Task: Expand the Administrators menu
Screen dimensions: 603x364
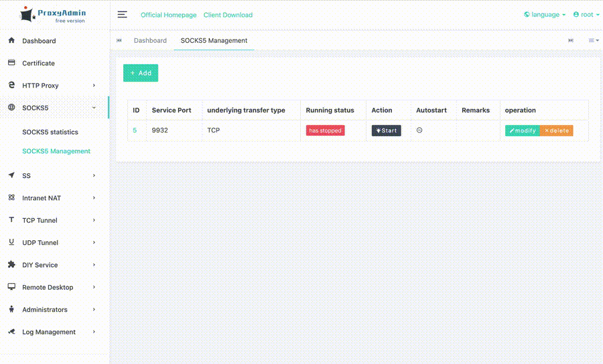Action: 94,309
